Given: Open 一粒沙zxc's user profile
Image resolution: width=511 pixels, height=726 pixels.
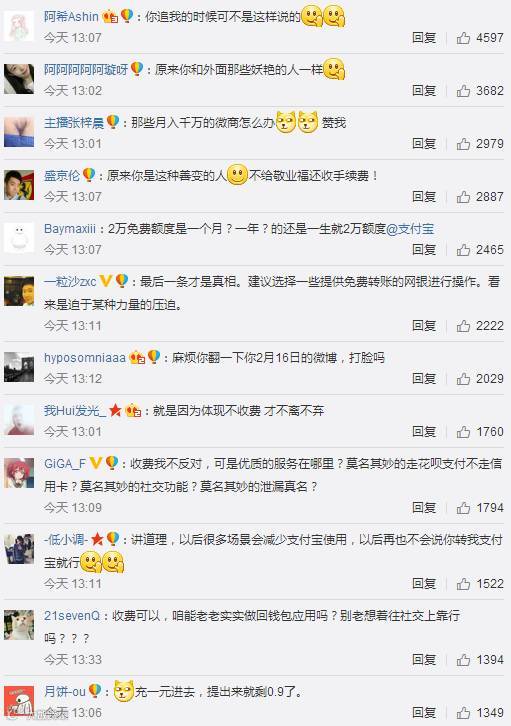Looking at the screenshot, I should coord(70,282).
